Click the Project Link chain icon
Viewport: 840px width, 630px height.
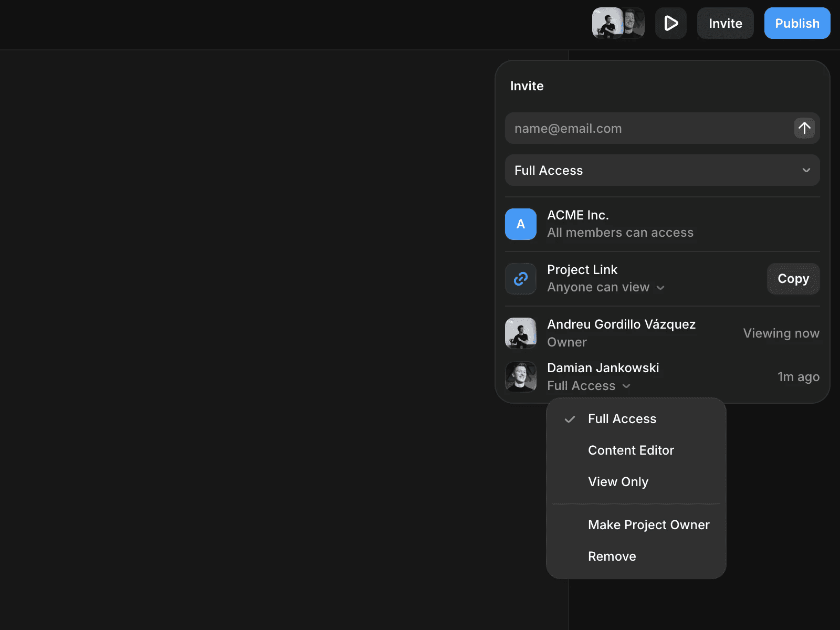point(521,279)
